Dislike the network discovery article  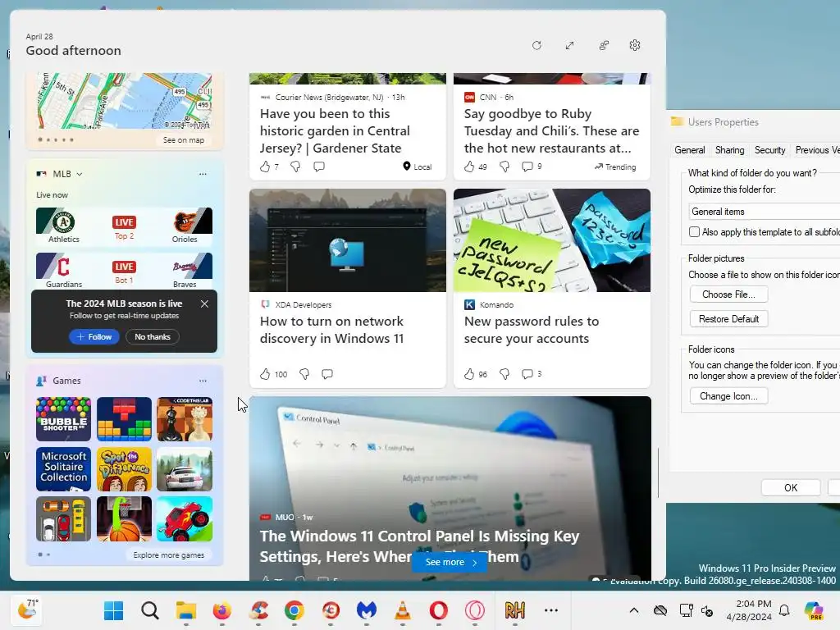[x=304, y=374]
